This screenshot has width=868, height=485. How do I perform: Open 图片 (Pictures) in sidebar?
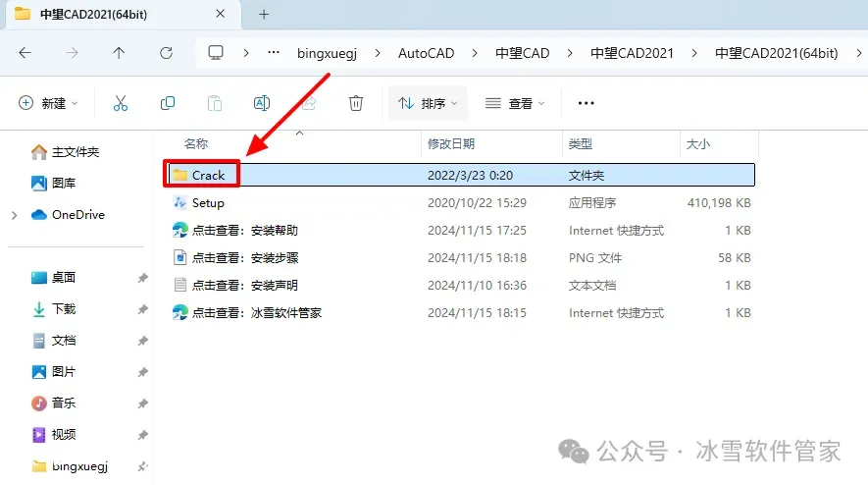54,371
